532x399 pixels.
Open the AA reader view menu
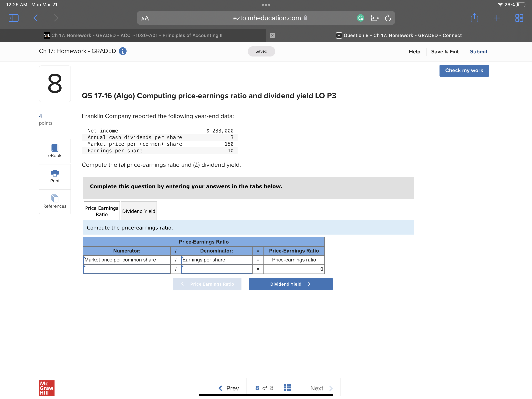click(145, 18)
